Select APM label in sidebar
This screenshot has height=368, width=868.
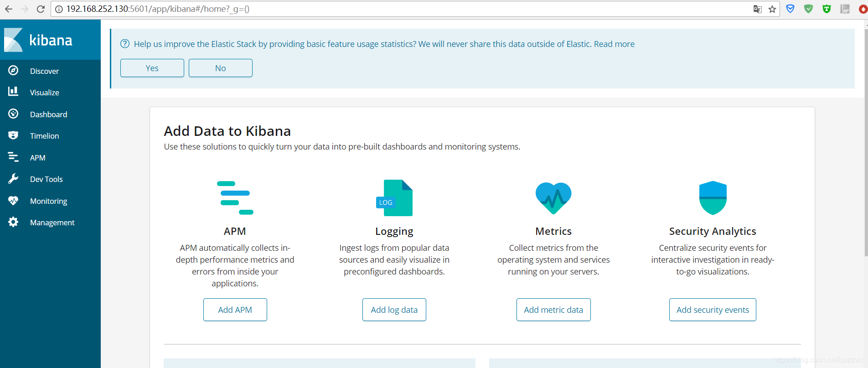coord(38,158)
